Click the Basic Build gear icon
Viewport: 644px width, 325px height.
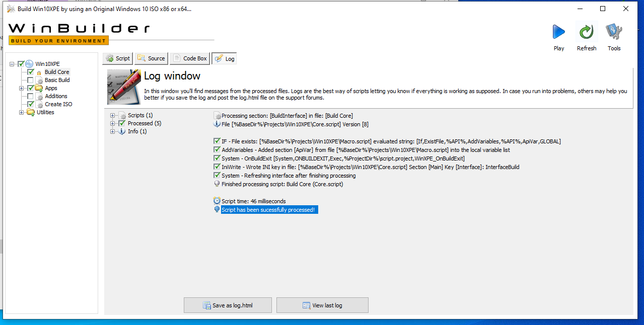tap(39, 80)
